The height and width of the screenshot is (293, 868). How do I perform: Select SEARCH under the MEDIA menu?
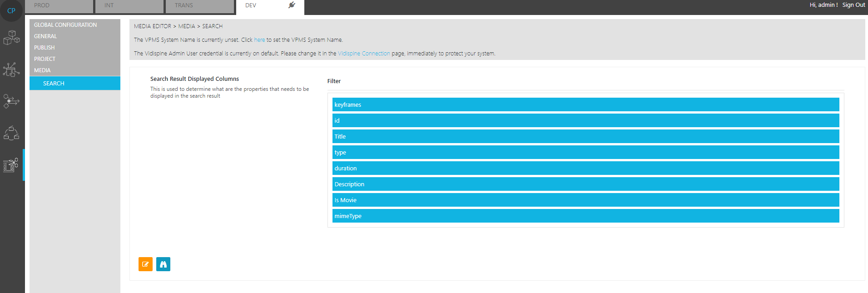click(54, 84)
